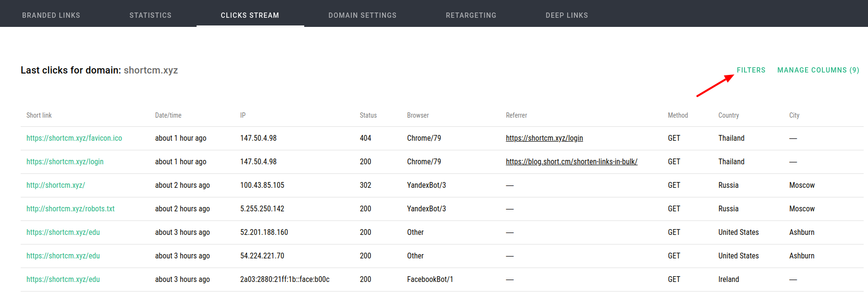Click United States in the 54.224.221.70 row

tap(739, 256)
